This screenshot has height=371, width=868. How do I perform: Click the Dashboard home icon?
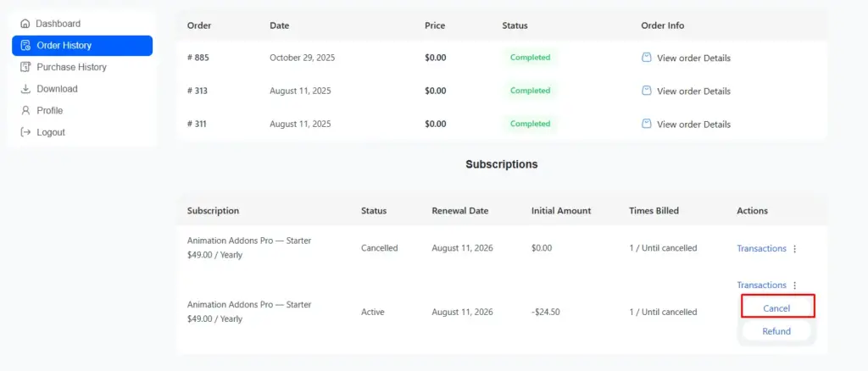(25, 24)
